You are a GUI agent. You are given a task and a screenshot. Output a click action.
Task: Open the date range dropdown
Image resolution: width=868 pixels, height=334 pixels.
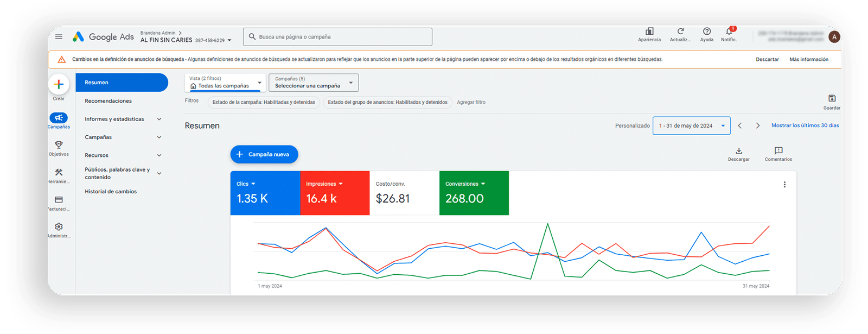(x=691, y=125)
